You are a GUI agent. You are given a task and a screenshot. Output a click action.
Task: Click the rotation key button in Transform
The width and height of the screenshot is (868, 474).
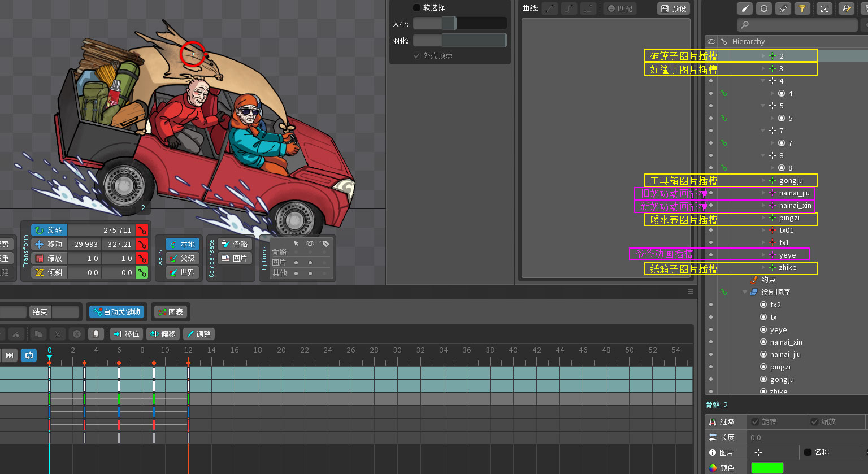[x=142, y=231]
